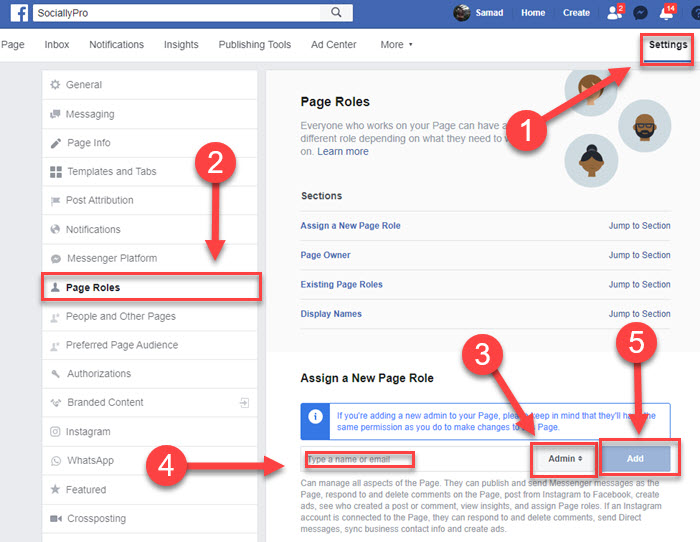Click the info icon in admin notice
Image resolution: width=700 pixels, height=542 pixels.
pos(315,417)
